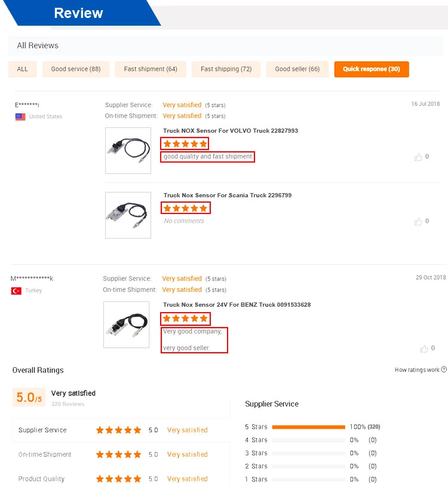The height and width of the screenshot is (504, 448).
Task: Click the United States flag icon
Action: tap(20, 117)
